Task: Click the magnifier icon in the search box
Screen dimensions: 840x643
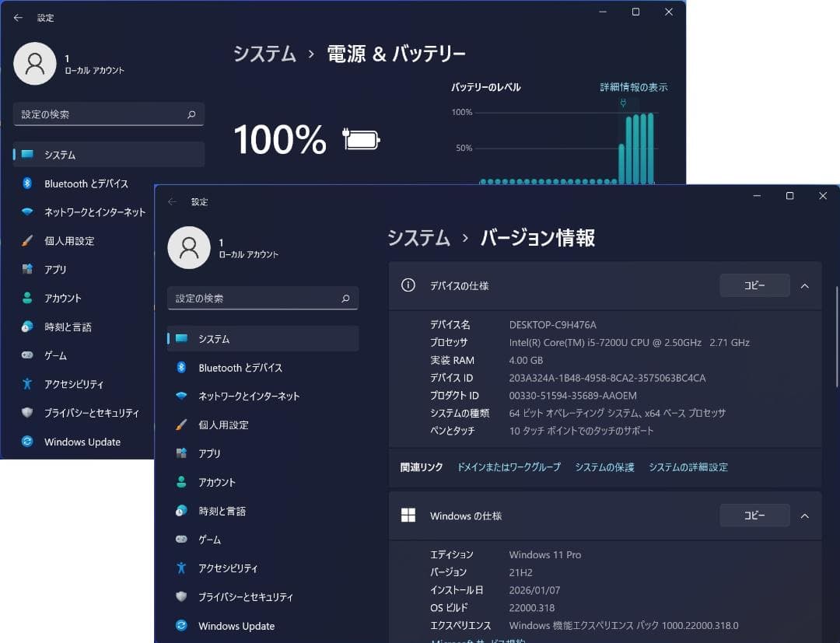Action: (345, 299)
